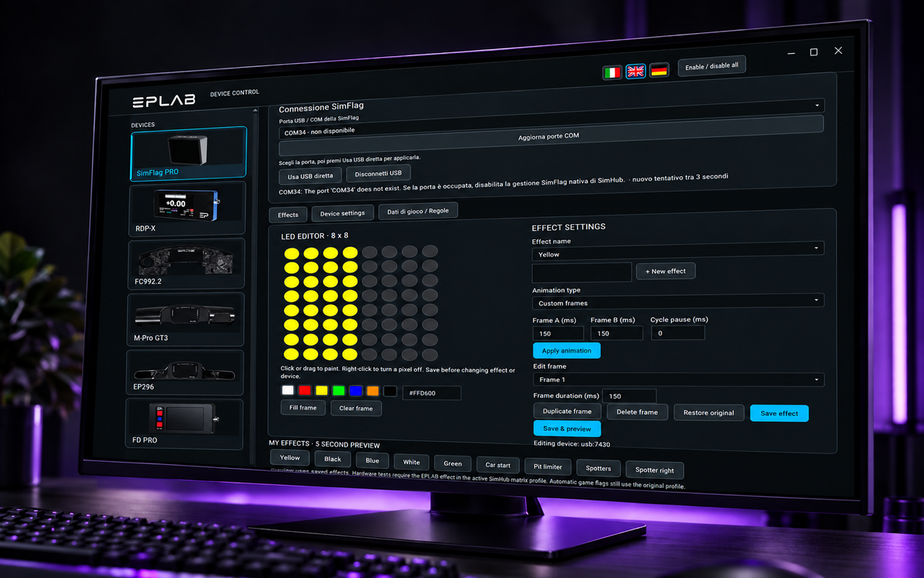Switch to the Effects tab
Screen dimensions: 924x578
click(288, 215)
